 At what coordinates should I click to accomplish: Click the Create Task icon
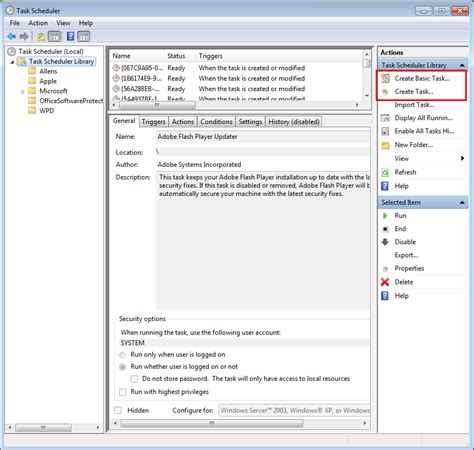tap(385, 92)
